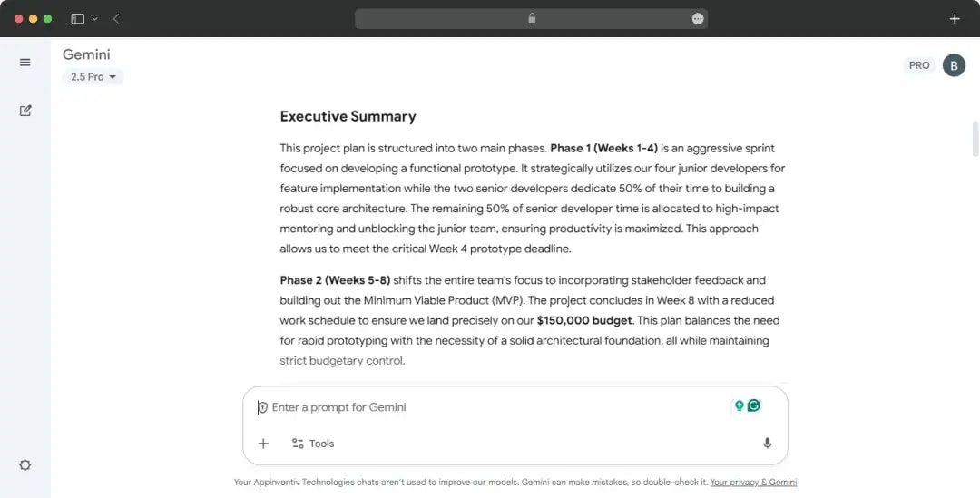Open the 2.5 Pro model dropdown
Image resolution: width=980 pixels, height=498 pixels.
93,77
